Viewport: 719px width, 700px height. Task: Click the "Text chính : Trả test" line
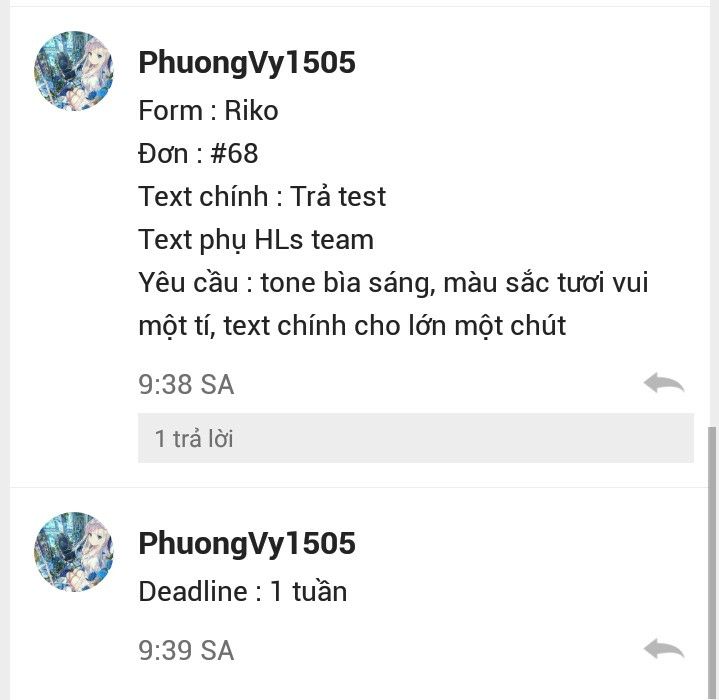pyautogui.click(x=262, y=197)
